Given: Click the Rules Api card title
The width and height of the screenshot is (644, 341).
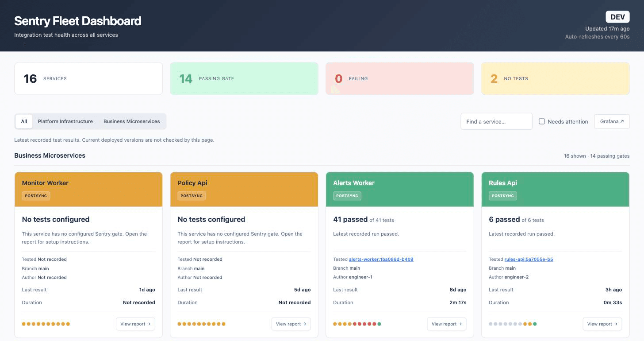Looking at the screenshot, I should [x=503, y=183].
